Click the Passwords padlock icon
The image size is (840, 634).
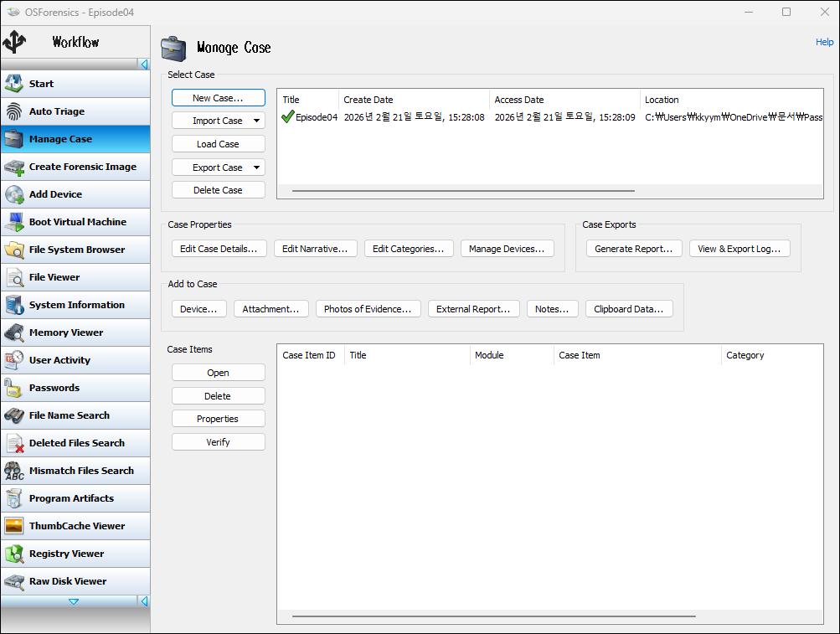[14, 388]
